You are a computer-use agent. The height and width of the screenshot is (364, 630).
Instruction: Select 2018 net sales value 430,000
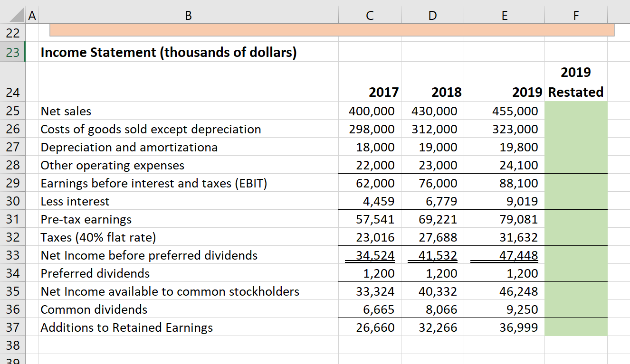pos(434,111)
